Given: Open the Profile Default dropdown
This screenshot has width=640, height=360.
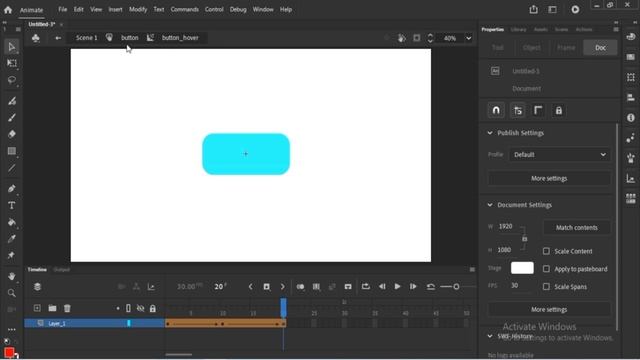Looking at the screenshot, I should 560,155.
